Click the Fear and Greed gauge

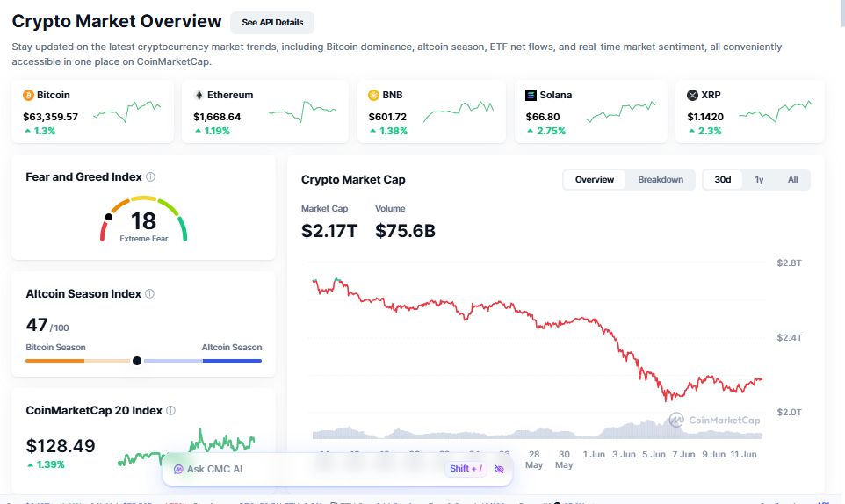coord(143,220)
